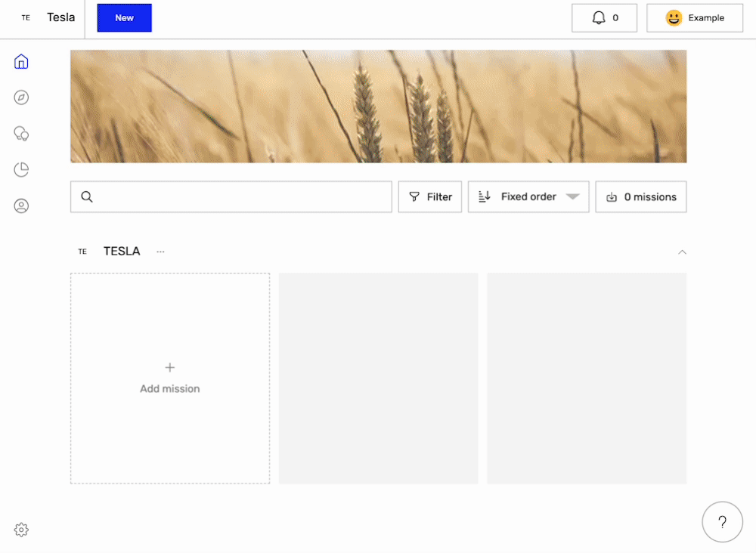Open the pie chart analytics icon
Viewport: 756px width, 553px height.
coord(21,169)
